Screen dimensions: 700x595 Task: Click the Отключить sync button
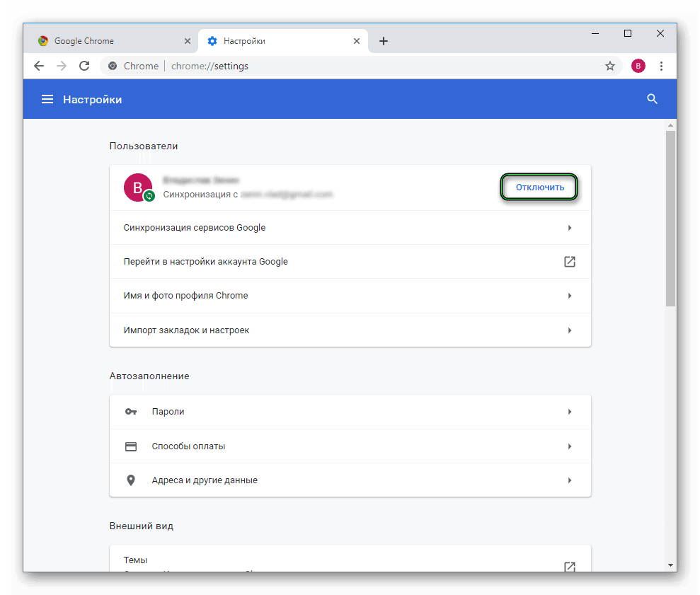(539, 187)
